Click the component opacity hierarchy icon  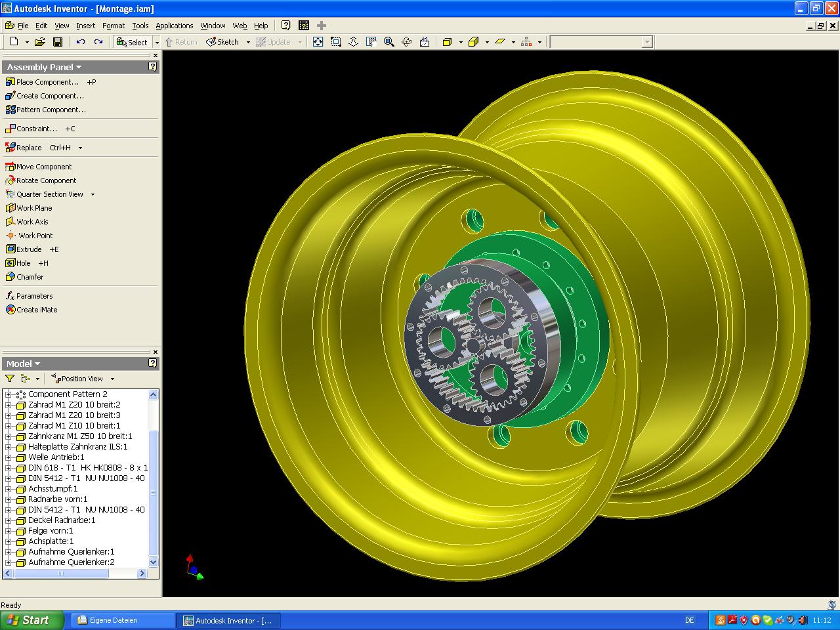coord(526,42)
